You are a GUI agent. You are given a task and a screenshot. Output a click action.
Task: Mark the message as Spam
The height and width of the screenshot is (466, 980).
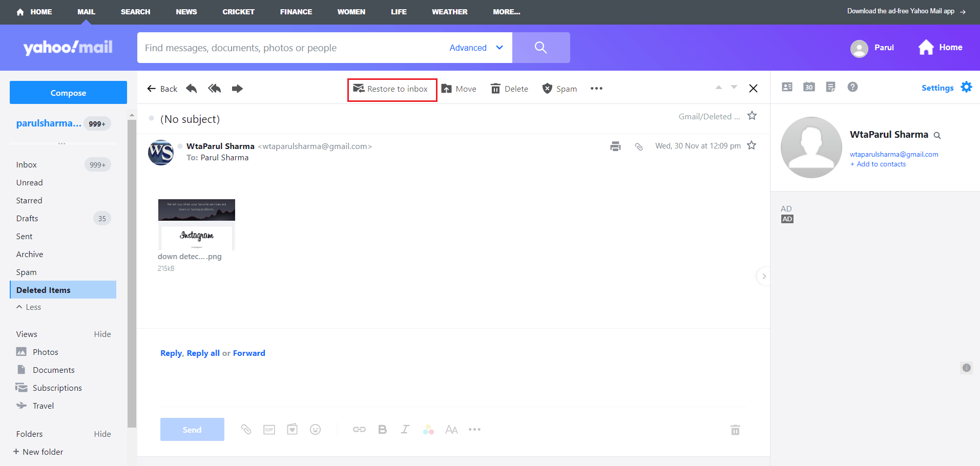point(559,89)
